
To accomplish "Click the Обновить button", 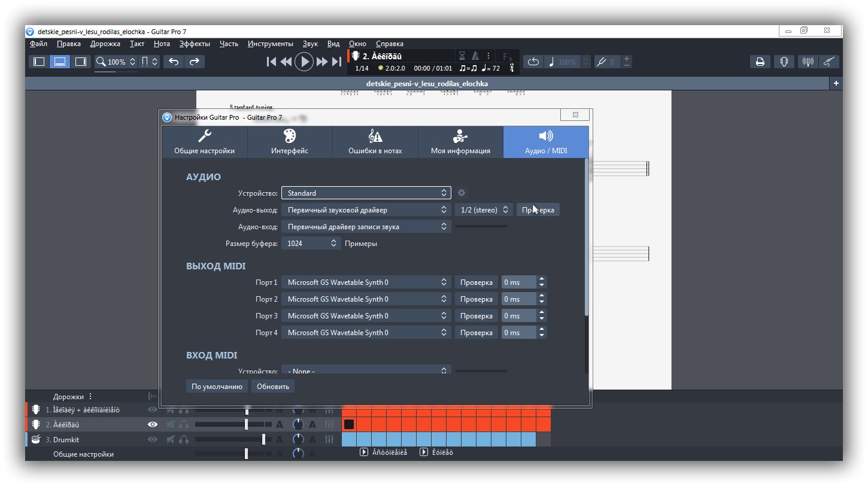I will click(x=273, y=387).
